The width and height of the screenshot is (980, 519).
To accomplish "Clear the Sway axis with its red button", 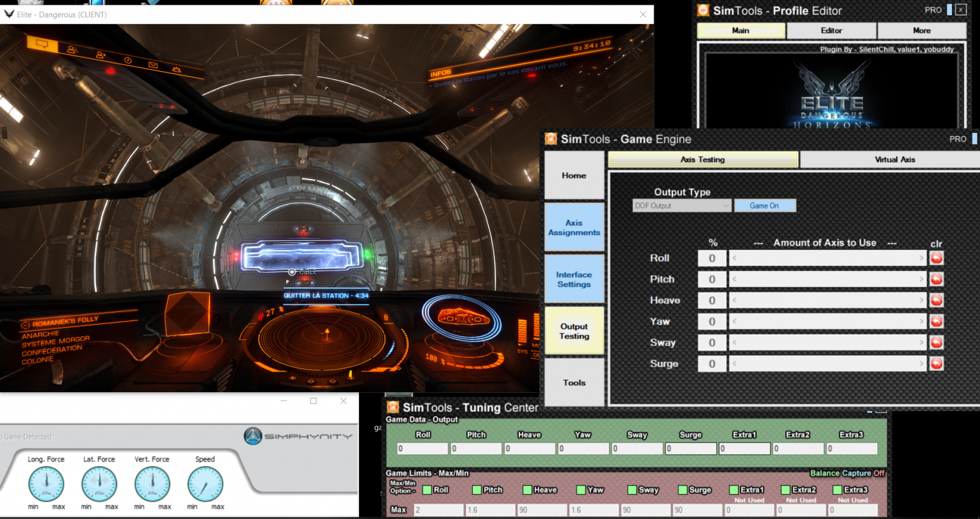I will tap(937, 343).
